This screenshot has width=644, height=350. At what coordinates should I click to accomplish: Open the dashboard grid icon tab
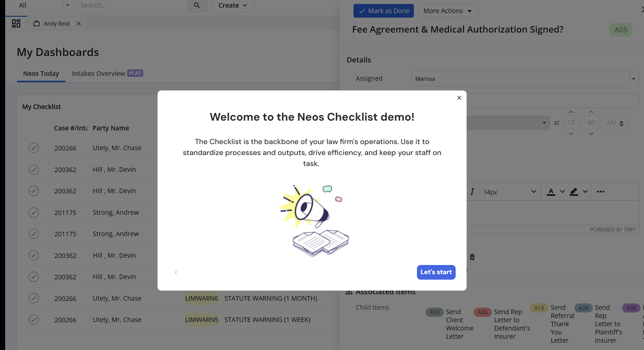pyautogui.click(x=16, y=23)
